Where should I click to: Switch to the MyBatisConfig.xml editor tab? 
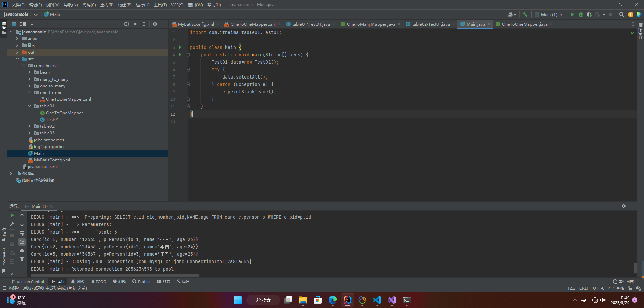click(196, 24)
